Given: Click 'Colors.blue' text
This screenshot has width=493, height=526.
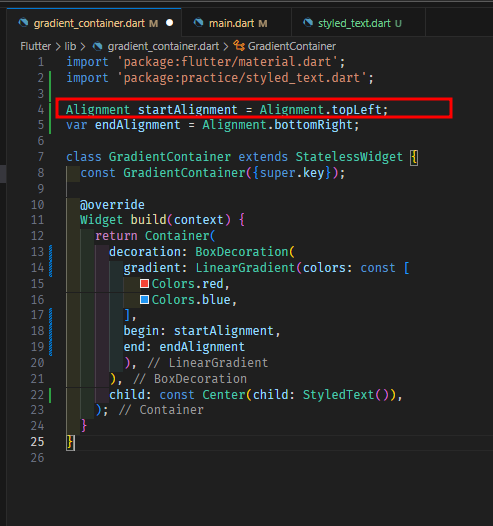Looking at the screenshot, I should [x=191, y=300].
